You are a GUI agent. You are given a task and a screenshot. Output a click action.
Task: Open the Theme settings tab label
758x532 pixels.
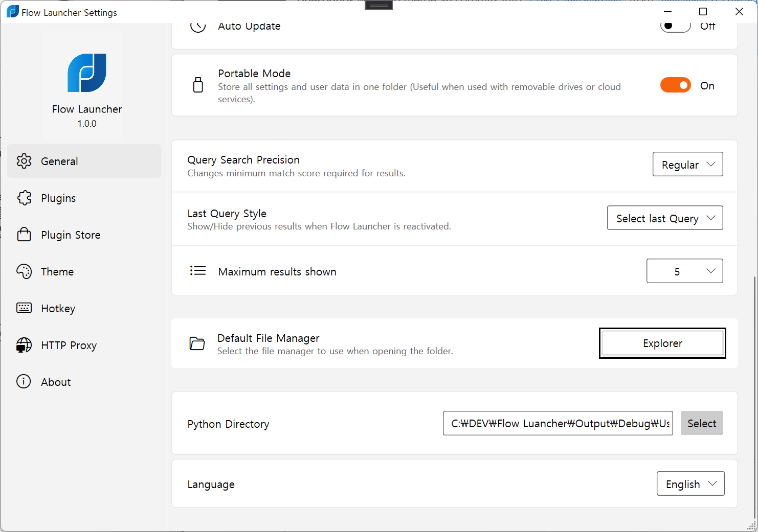coord(57,272)
